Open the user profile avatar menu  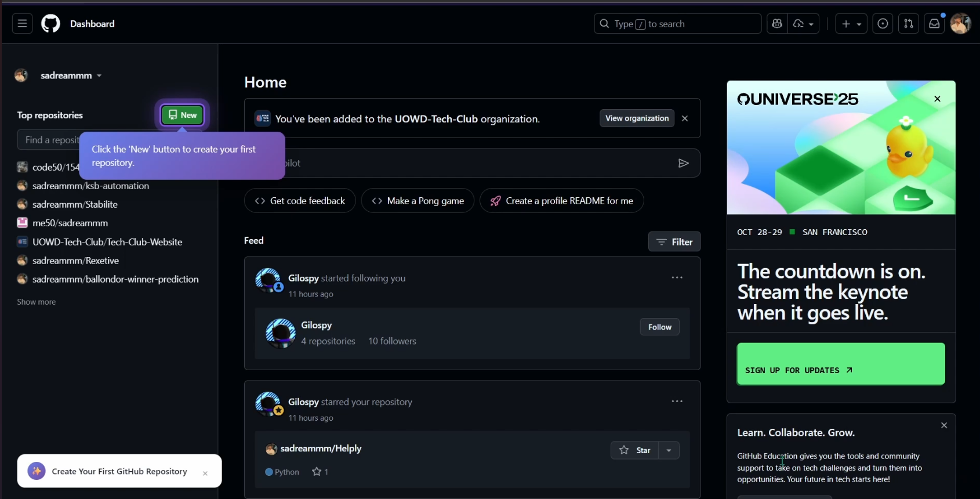click(960, 24)
